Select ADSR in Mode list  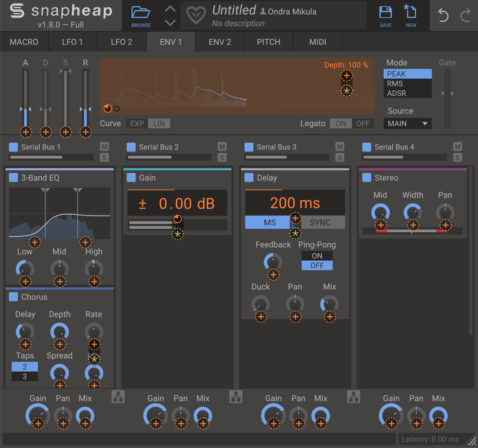(x=408, y=93)
